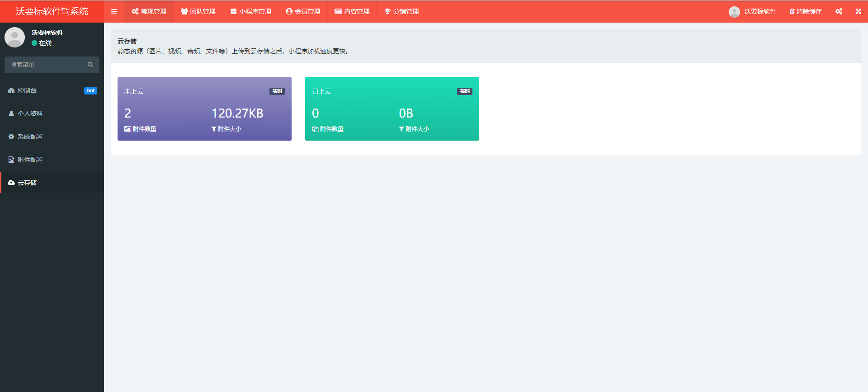Click the gear icon beside 系统配置
The height and width of the screenshot is (392, 868).
(11, 137)
